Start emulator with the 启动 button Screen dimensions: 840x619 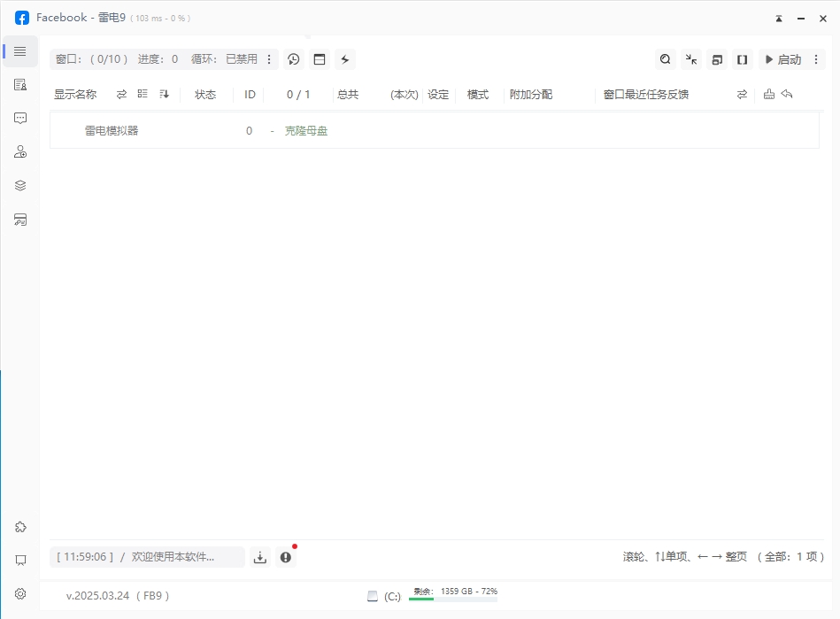coord(782,59)
